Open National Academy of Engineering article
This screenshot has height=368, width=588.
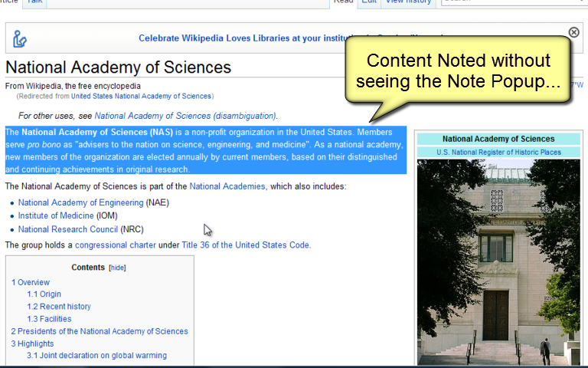coord(80,202)
